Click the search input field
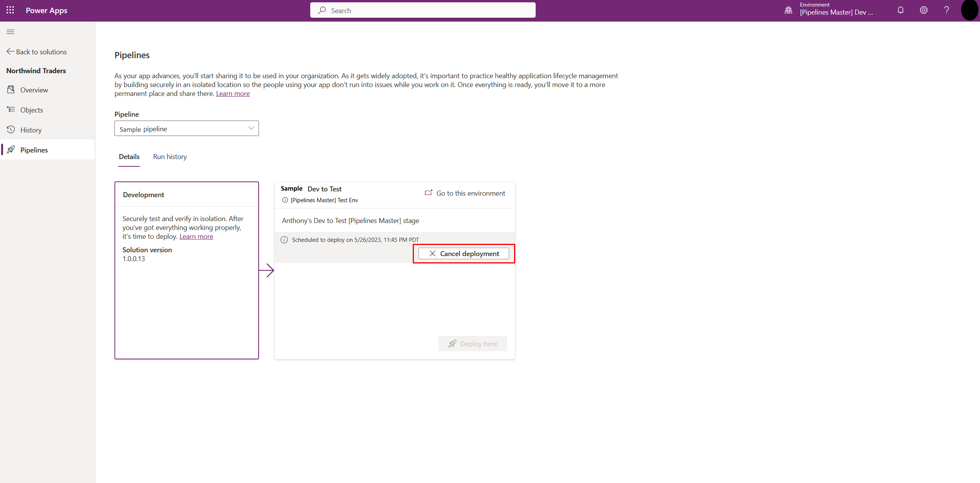This screenshot has height=483, width=980. click(x=423, y=10)
